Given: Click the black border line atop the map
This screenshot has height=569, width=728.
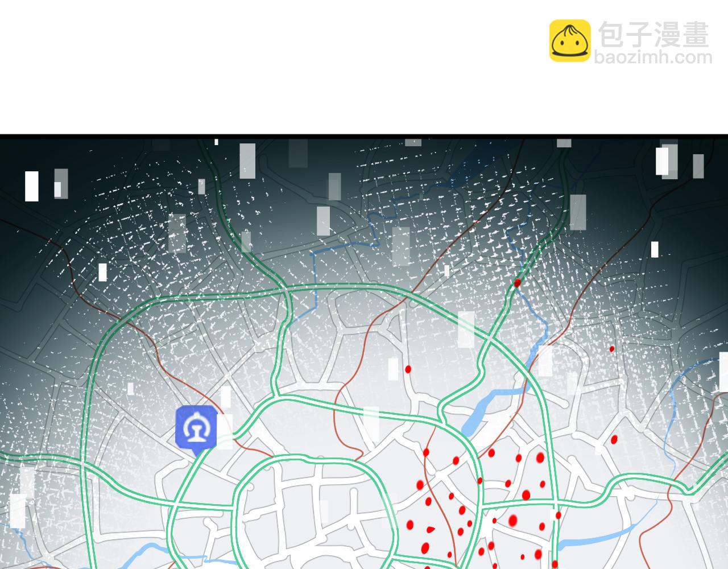Looking at the screenshot, I should click(x=364, y=137).
